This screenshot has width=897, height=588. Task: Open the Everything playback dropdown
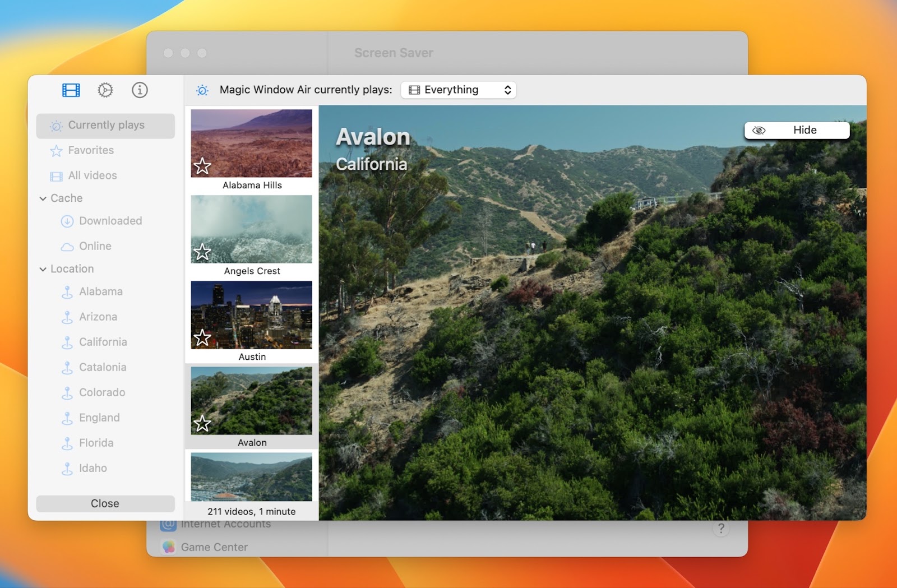click(x=459, y=90)
